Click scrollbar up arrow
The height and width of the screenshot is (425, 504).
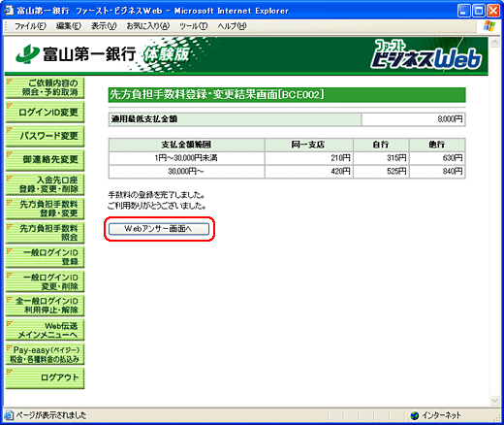(494, 43)
